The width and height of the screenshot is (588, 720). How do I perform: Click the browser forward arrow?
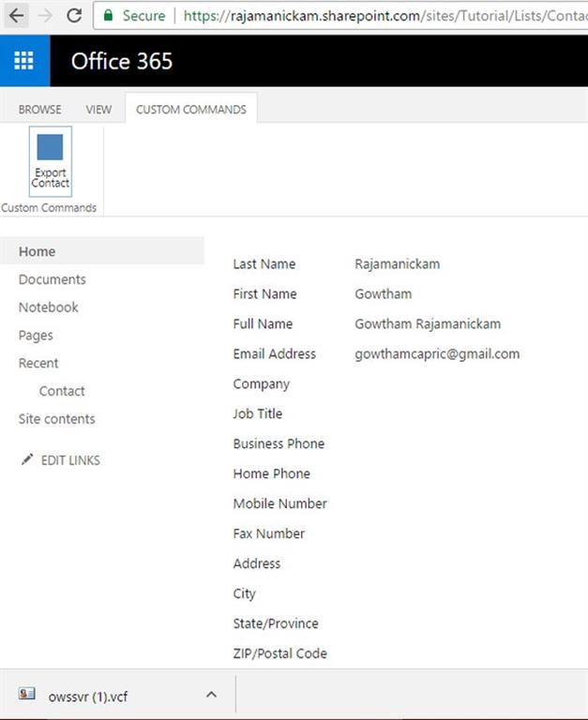point(45,16)
